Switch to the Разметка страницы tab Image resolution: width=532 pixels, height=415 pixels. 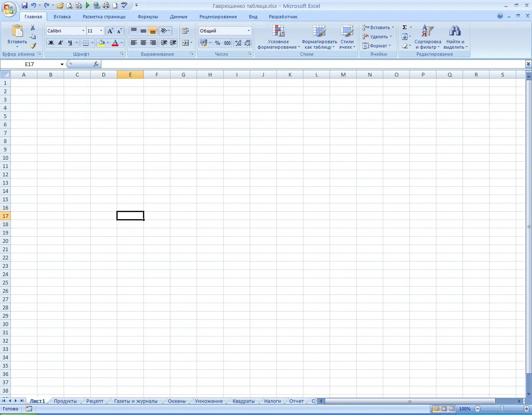104,17
